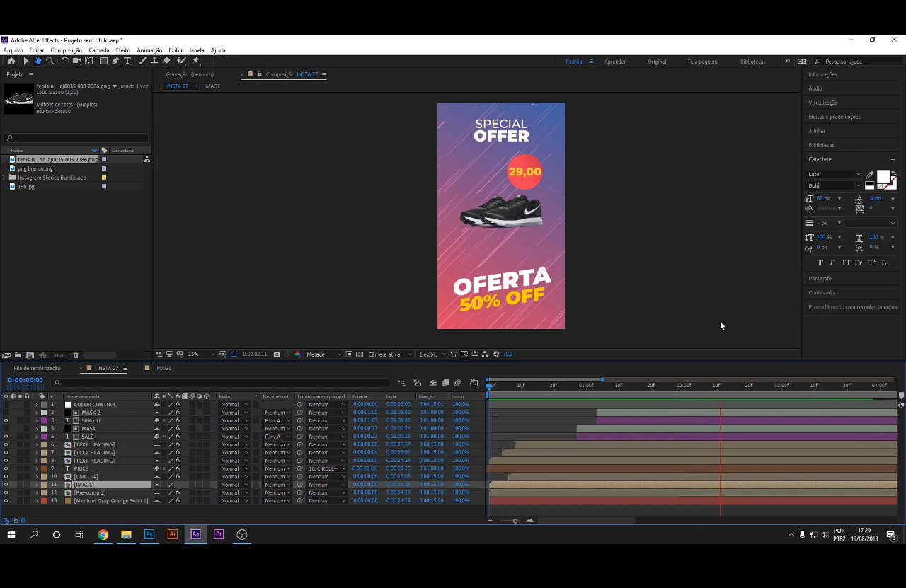
Task: Select the Zoom magnifier tool
Action: [x=50, y=61]
